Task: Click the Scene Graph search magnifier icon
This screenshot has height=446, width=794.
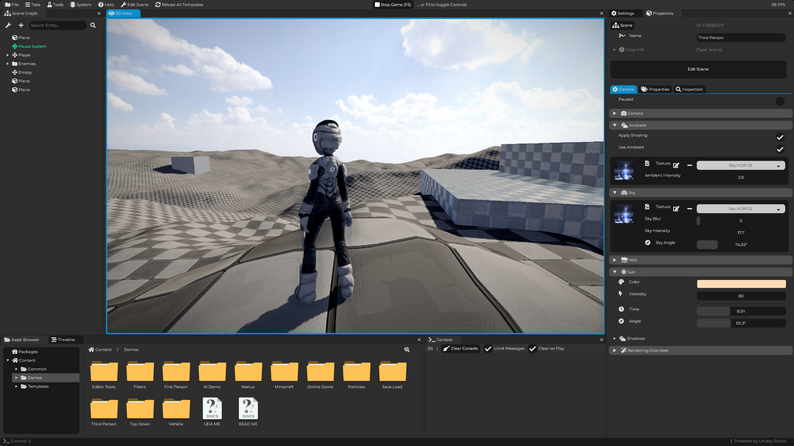Action: (x=93, y=25)
